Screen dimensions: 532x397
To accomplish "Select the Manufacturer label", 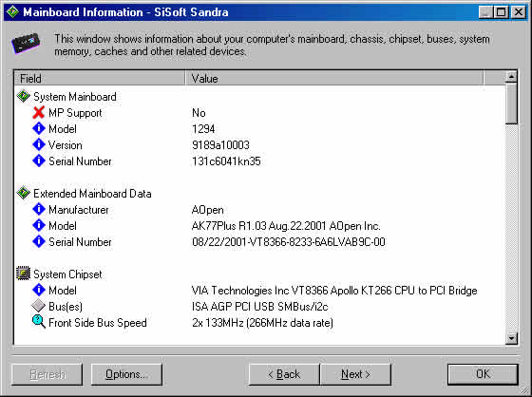I will [x=78, y=210].
